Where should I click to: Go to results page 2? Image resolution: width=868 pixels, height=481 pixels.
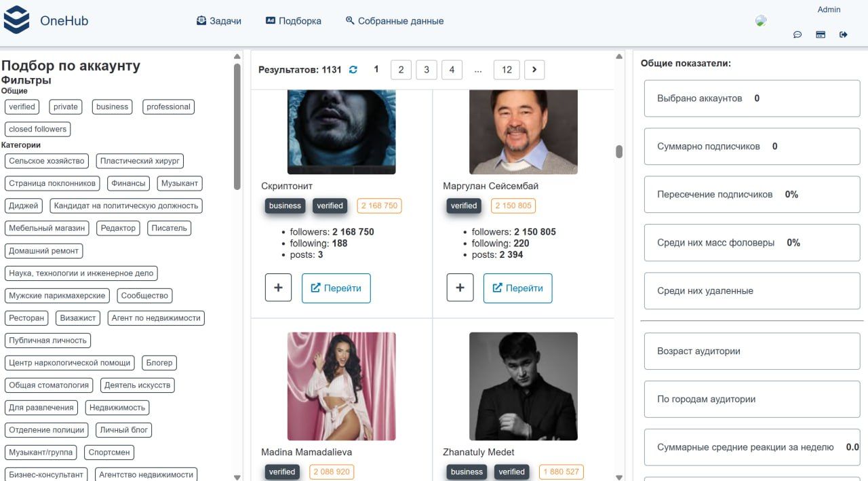(x=401, y=69)
